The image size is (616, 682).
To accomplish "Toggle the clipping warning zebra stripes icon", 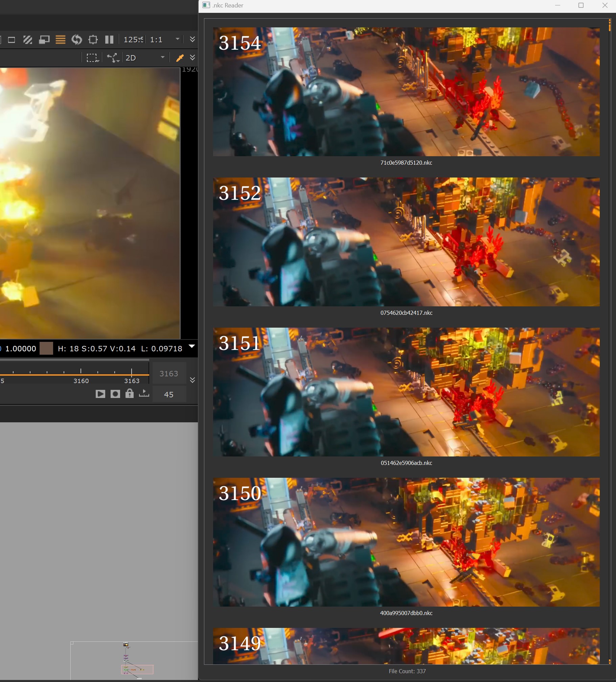I will [x=27, y=40].
